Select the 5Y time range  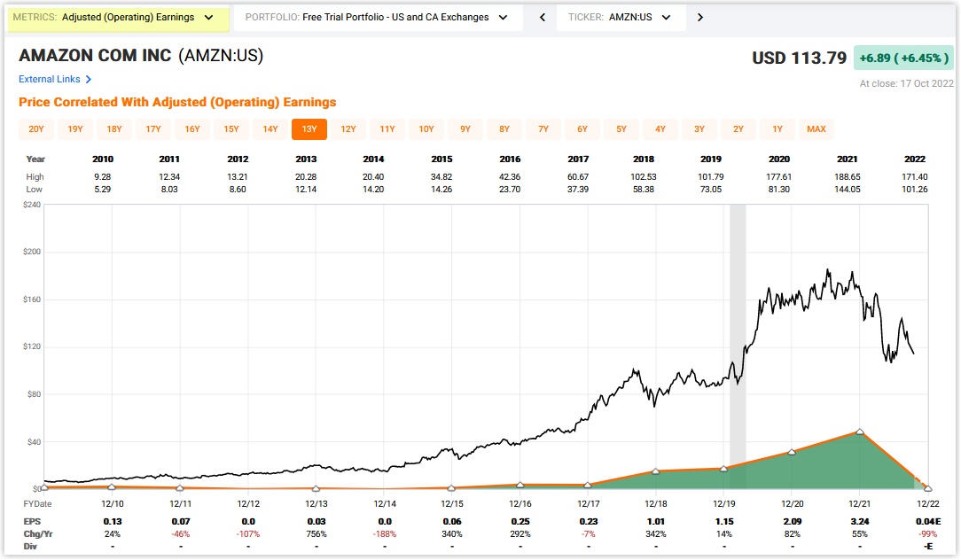(621, 129)
